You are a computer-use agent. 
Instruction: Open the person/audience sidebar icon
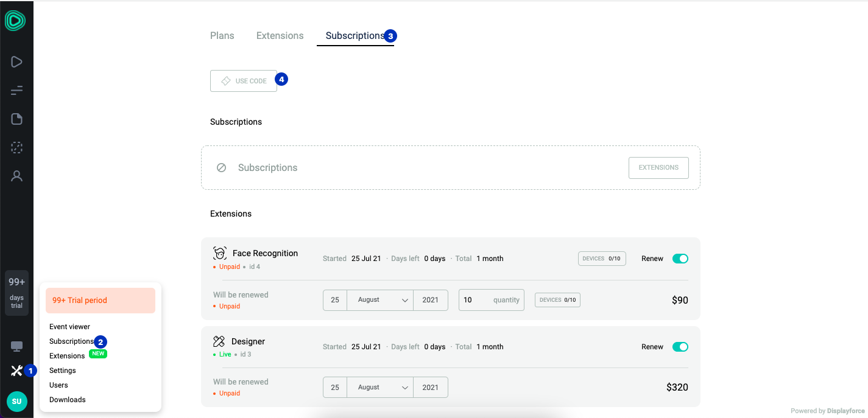pos(16,176)
